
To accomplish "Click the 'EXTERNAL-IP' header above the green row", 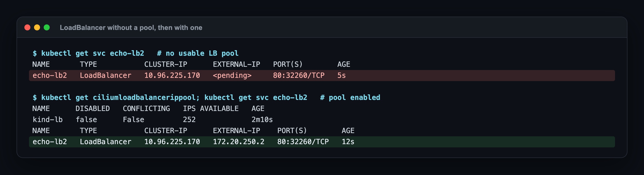I will (x=236, y=130).
